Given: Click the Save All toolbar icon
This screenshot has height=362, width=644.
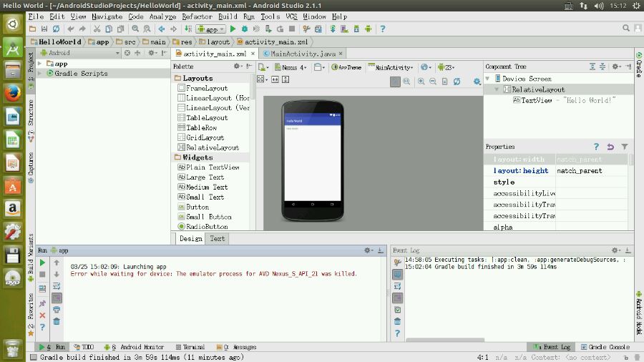Looking at the screenshot, I should 45,29.
